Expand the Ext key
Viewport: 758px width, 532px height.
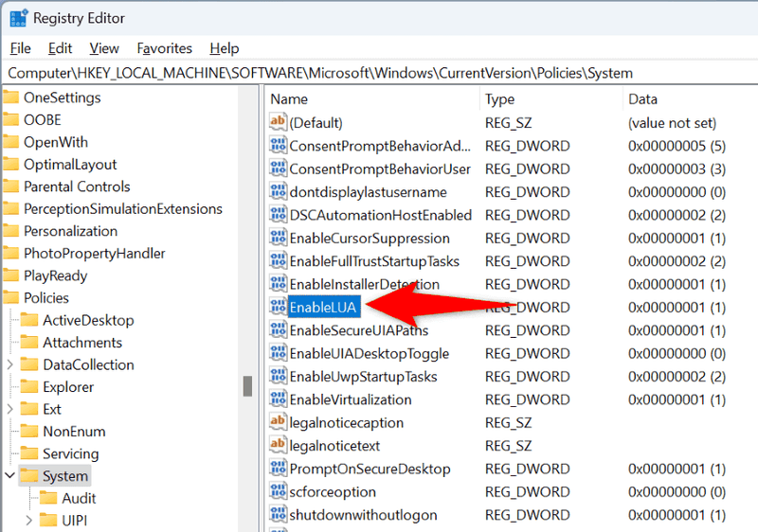(x=9, y=409)
